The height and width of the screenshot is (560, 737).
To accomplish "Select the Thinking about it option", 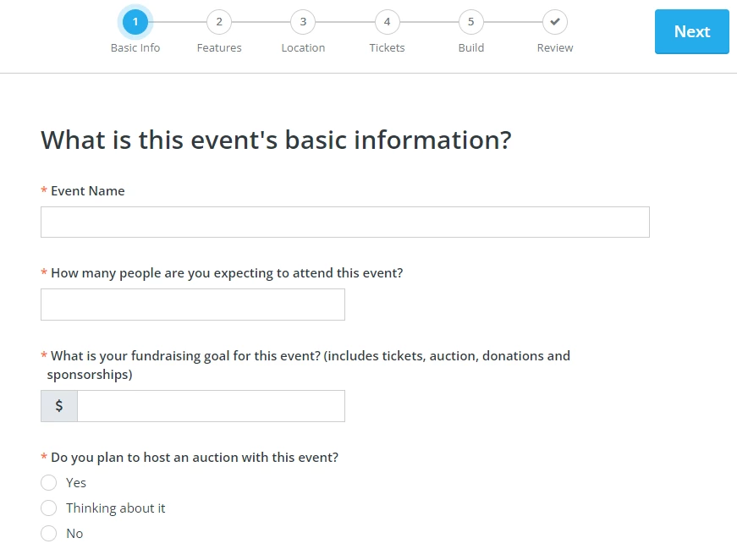I will [49, 508].
